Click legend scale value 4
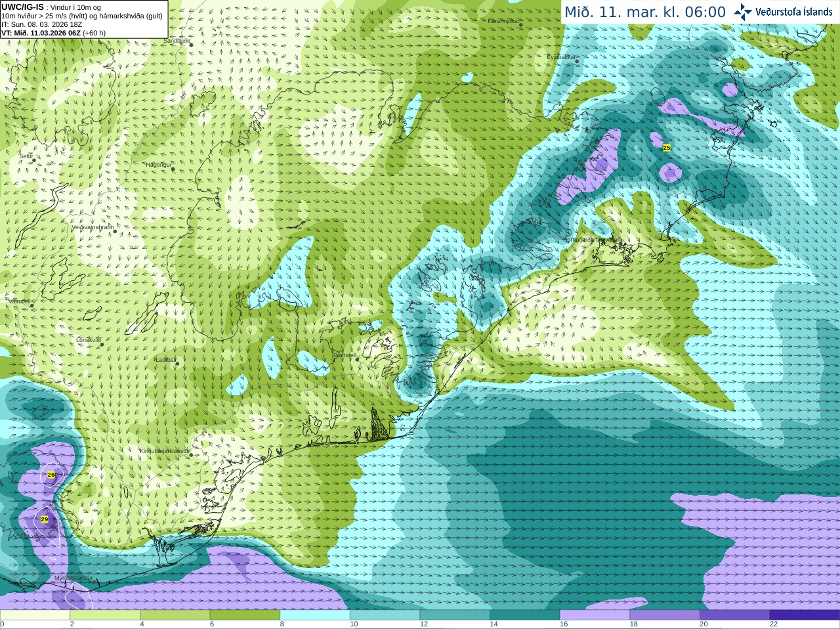 pyautogui.click(x=142, y=624)
